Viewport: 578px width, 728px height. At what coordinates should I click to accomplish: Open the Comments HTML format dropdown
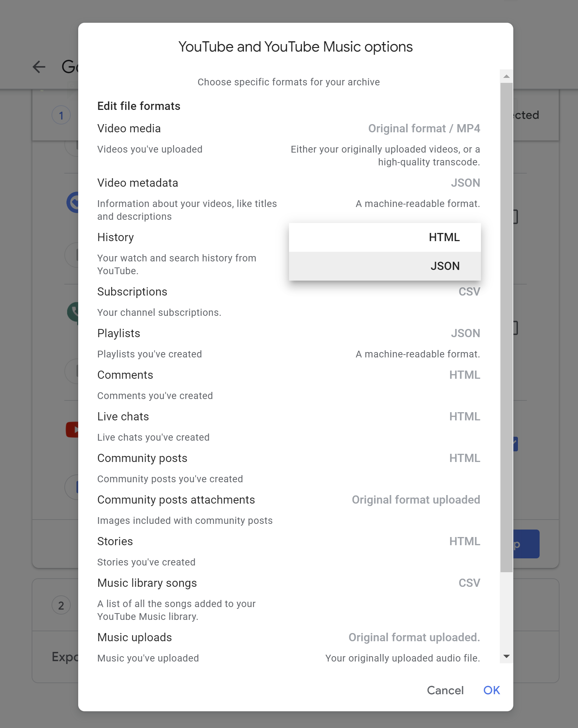[465, 375]
